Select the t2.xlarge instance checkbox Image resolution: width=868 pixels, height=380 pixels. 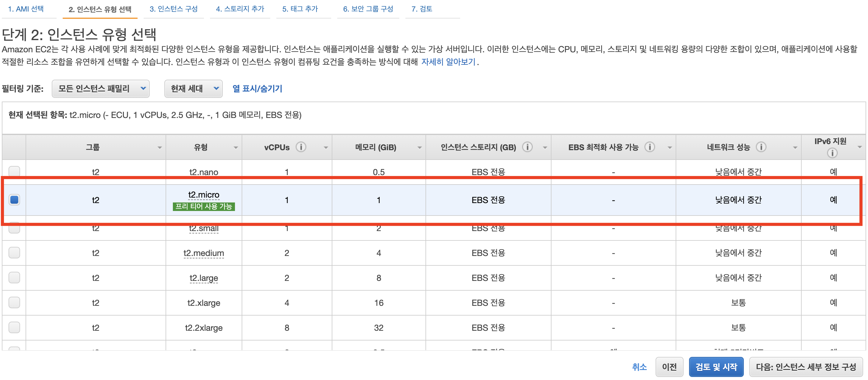tap(14, 302)
